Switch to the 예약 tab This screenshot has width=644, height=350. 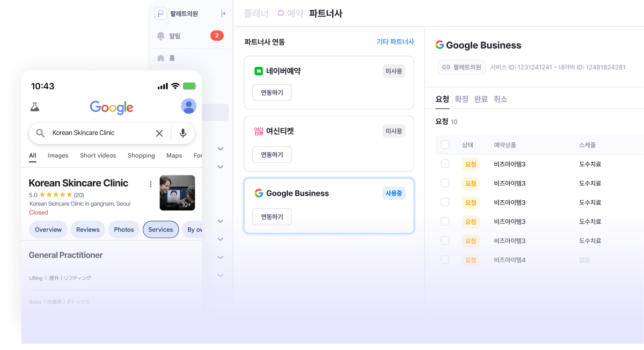pos(295,14)
